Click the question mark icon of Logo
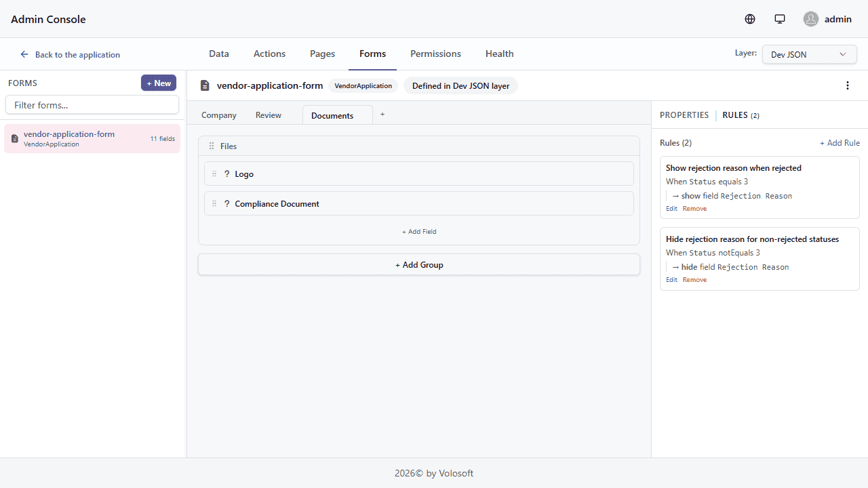The width and height of the screenshot is (868, 488). click(227, 174)
